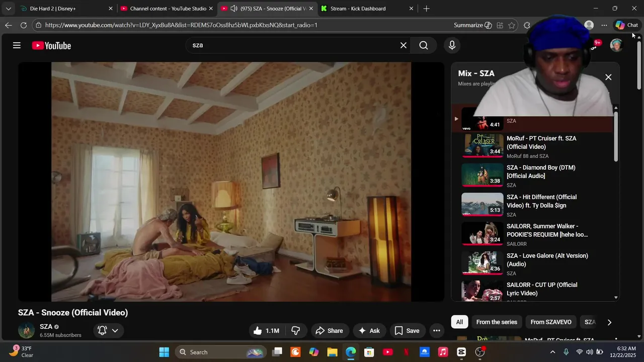Click Hit Different 5:13 thumbnail
644x362 pixels.
click(482, 205)
